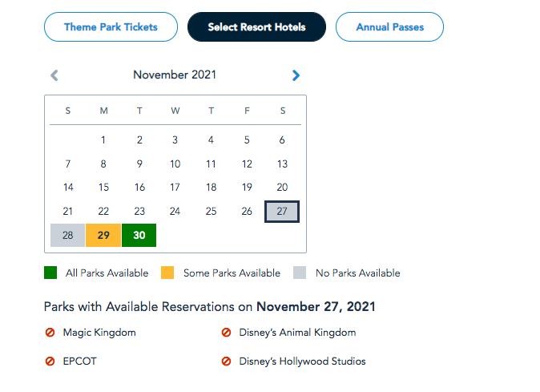Screen dimensions: 540x392
Task: Select November 29 on the calendar
Action: 103,236
